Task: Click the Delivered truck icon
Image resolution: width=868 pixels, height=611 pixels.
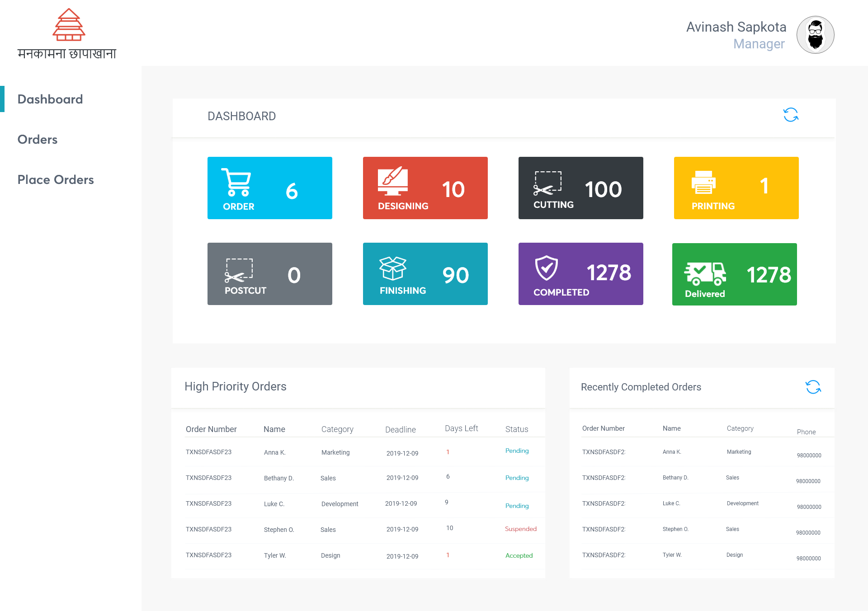Action: click(x=705, y=273)
